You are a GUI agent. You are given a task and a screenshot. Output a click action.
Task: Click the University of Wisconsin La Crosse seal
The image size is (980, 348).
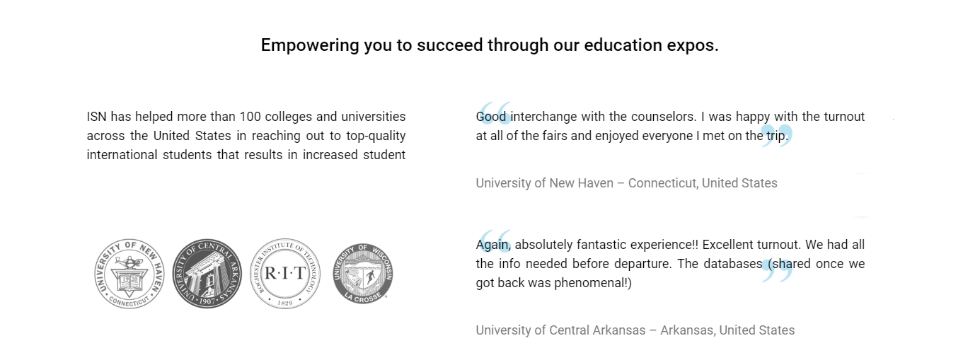[363, 273]
